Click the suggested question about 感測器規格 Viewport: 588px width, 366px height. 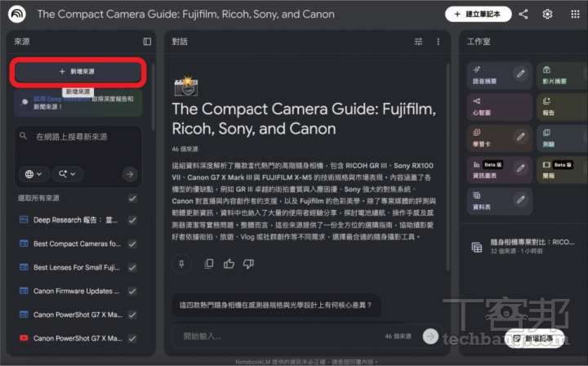point(276,306)
